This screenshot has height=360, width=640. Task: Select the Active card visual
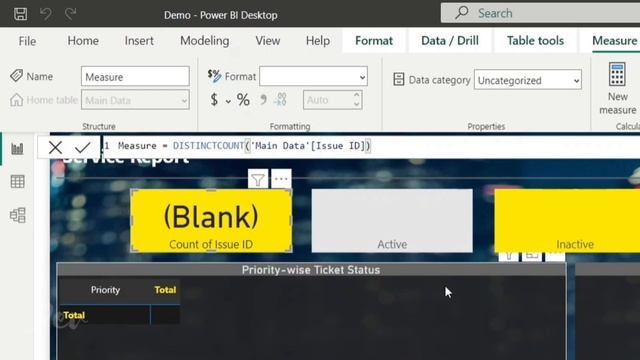point(392,221)
